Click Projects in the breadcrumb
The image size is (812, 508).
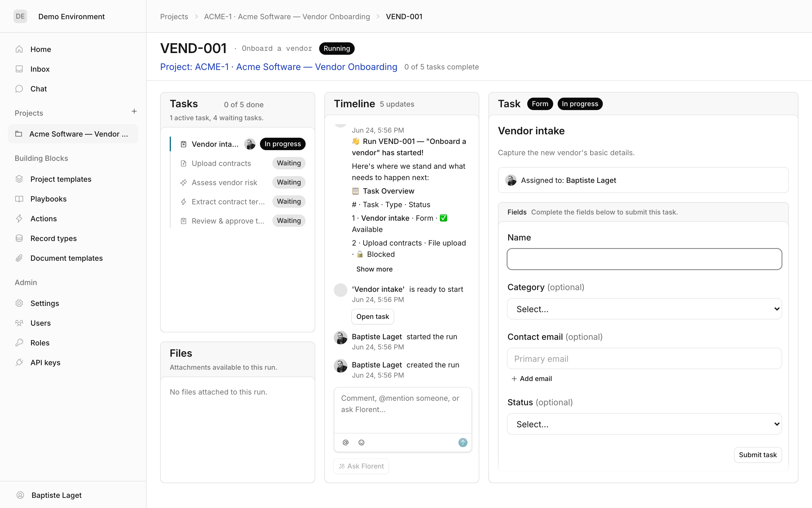click(174, 16)
